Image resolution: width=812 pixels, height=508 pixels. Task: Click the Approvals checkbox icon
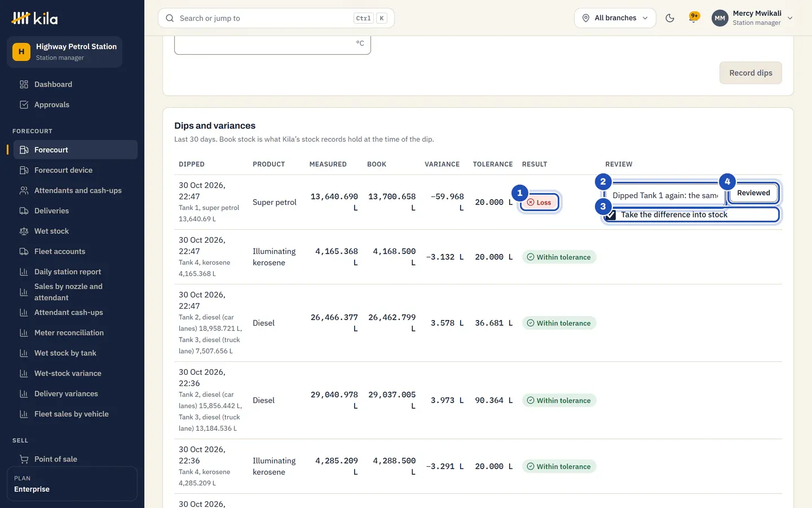coord(24,105)
